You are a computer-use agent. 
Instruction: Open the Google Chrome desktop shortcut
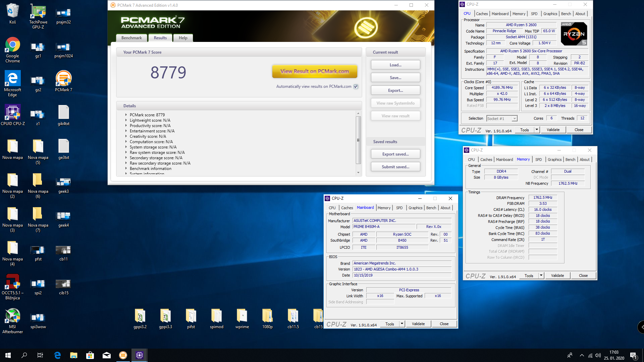12,50
